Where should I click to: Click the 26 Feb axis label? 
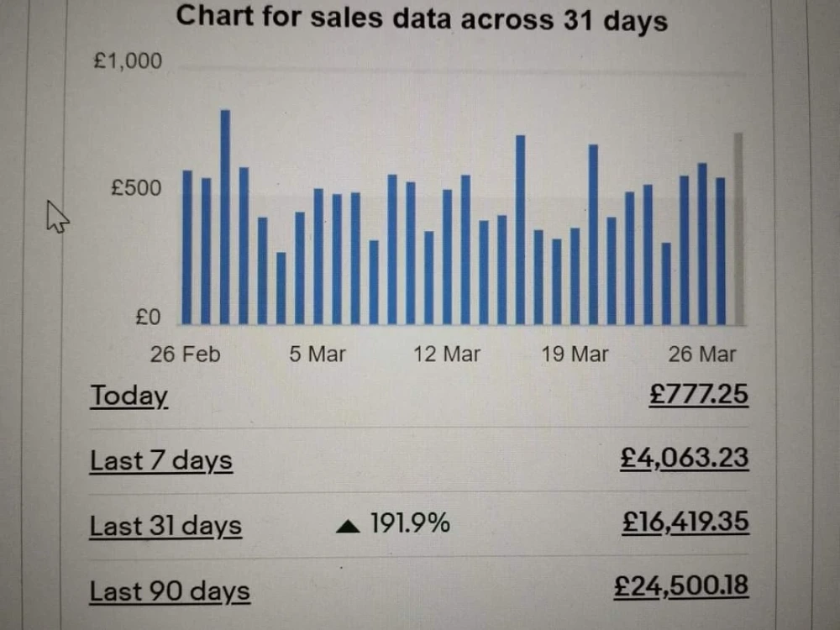[185, 354]
